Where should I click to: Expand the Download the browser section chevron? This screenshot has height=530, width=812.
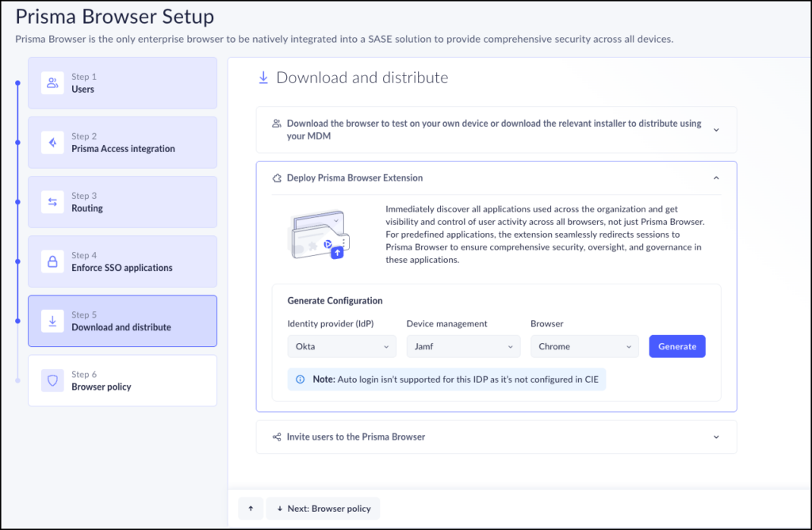716,130
